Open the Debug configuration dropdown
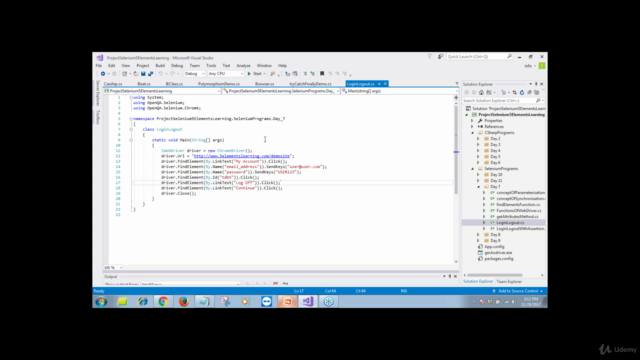Screen dimensions: 640x360 point(194,74)
